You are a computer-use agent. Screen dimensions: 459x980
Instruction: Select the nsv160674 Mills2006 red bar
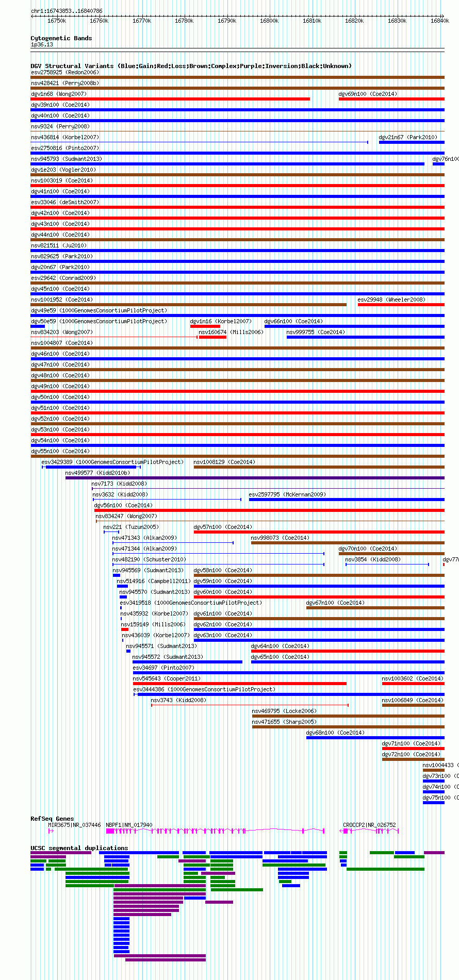(212, 337)
